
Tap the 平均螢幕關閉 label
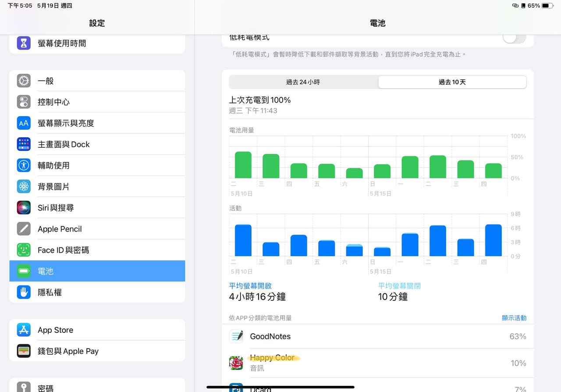399,286
